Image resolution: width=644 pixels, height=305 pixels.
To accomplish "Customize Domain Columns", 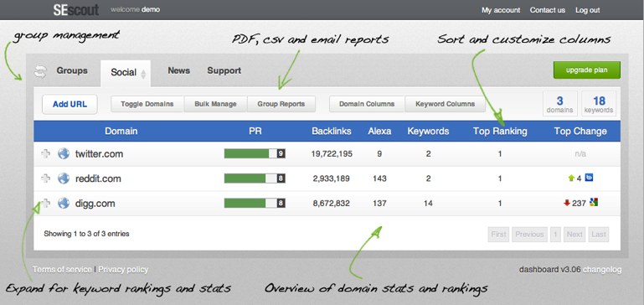I will click(x=367, y=104).
